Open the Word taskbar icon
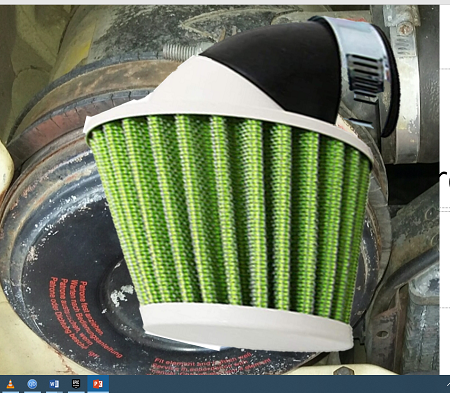450x393 pixels. click(x=54, y=384)
